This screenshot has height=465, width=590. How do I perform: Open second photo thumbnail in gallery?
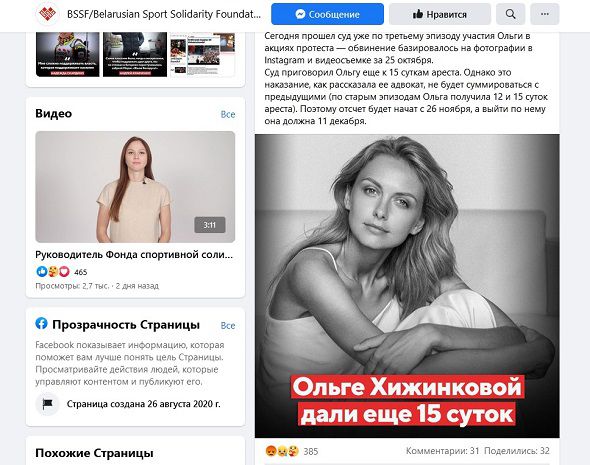(135, 55)
